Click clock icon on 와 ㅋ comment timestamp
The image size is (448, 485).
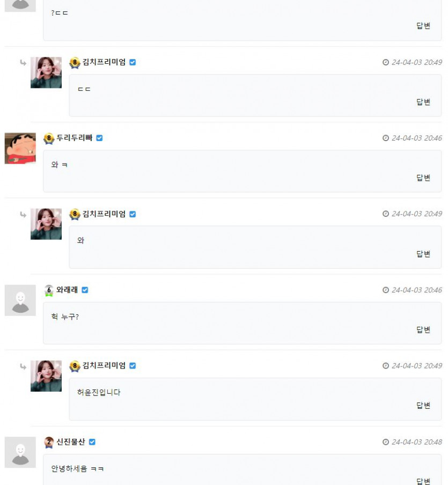386,138
